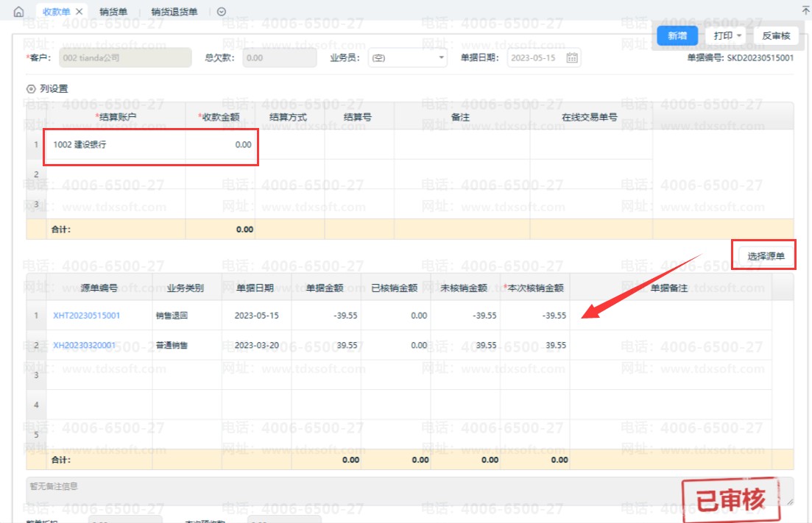Open the calendar date picker icon
The height and width of the screenshot is (523, 812).
point(571,57)
